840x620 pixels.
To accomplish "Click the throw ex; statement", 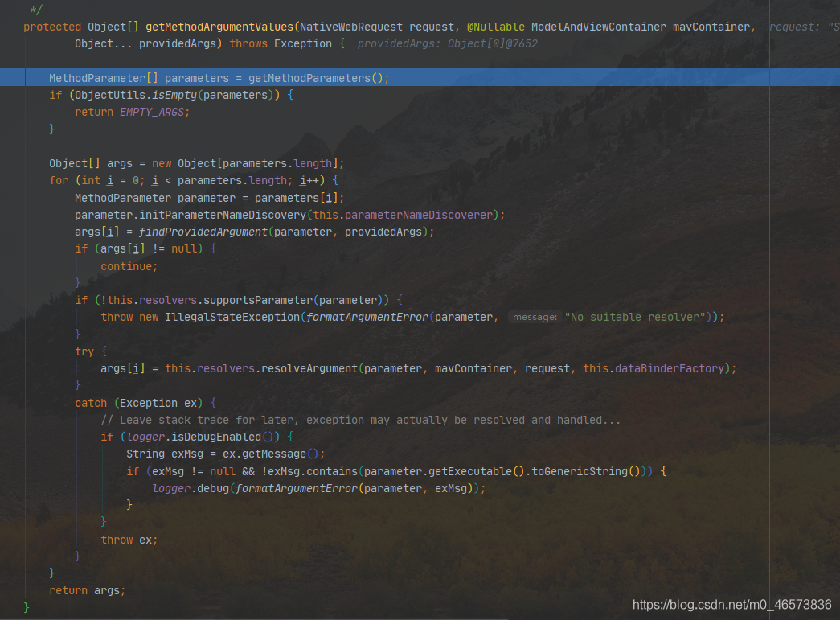I will (x=129, y=540).
